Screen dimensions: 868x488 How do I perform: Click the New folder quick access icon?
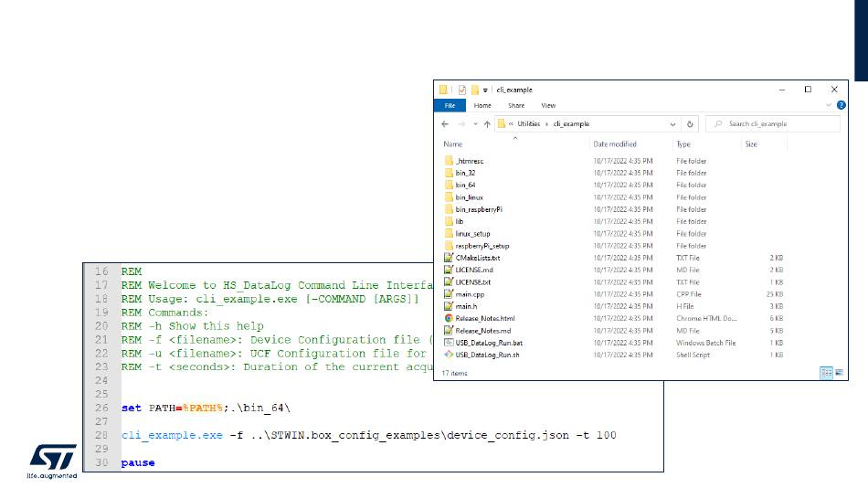(474, 90)
